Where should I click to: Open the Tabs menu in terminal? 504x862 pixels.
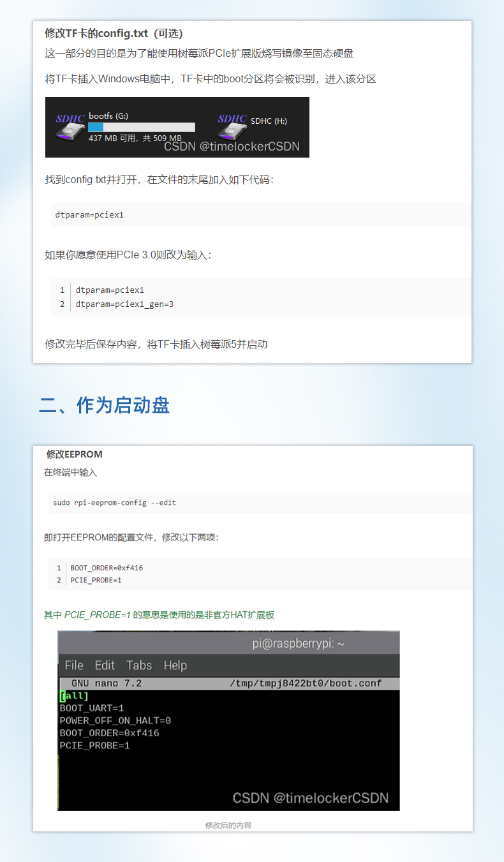click(x=139, y=665)
